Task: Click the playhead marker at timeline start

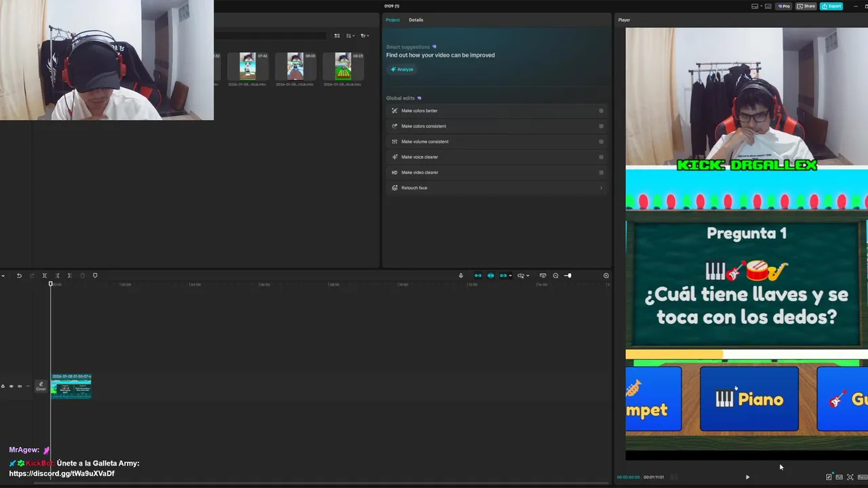Action: pos(51,284)
